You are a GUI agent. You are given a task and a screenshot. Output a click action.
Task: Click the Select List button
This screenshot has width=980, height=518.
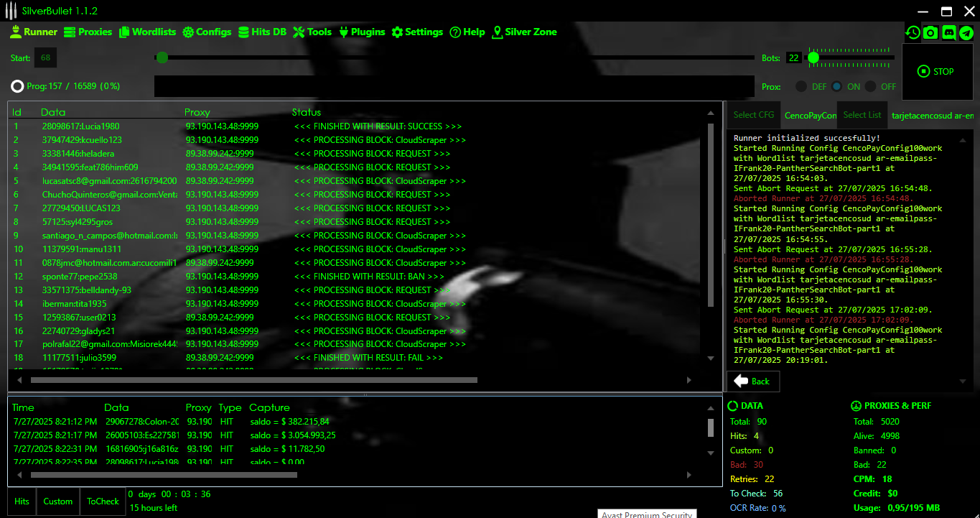tap(862, 115)
